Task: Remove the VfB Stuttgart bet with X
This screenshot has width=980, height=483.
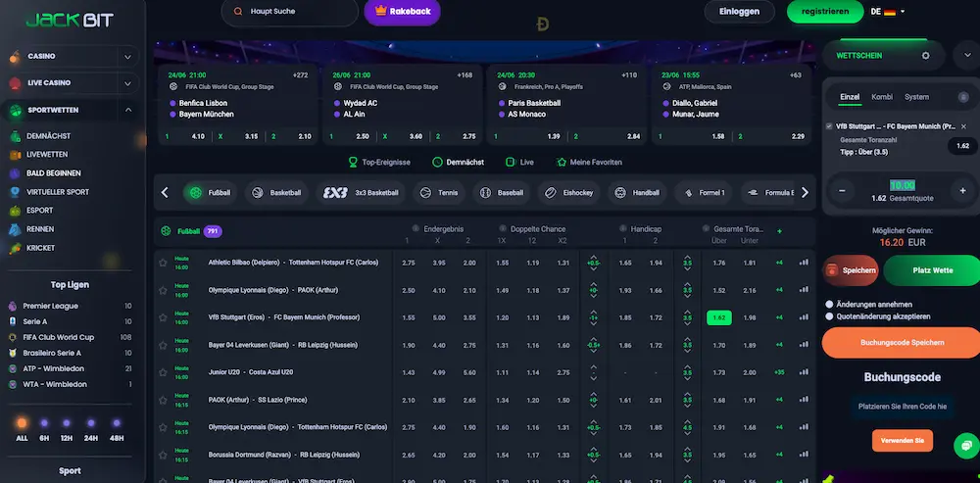Action: [963, 126]
